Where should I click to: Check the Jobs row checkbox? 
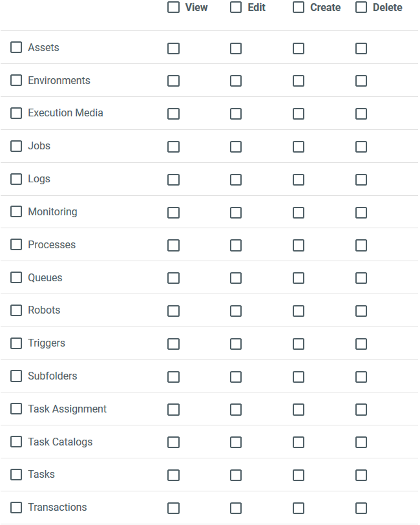point(16,146)
